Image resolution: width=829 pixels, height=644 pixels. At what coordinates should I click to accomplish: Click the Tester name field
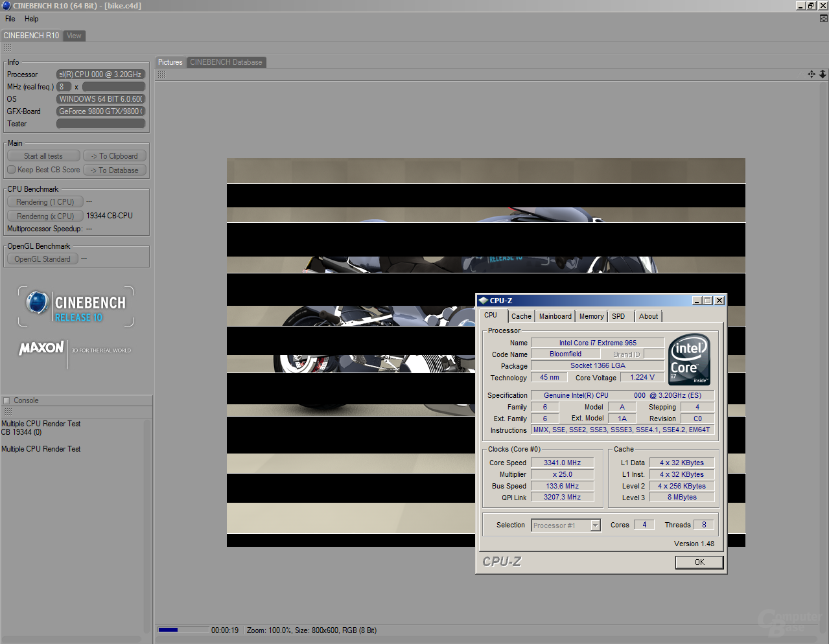(100, 124)
